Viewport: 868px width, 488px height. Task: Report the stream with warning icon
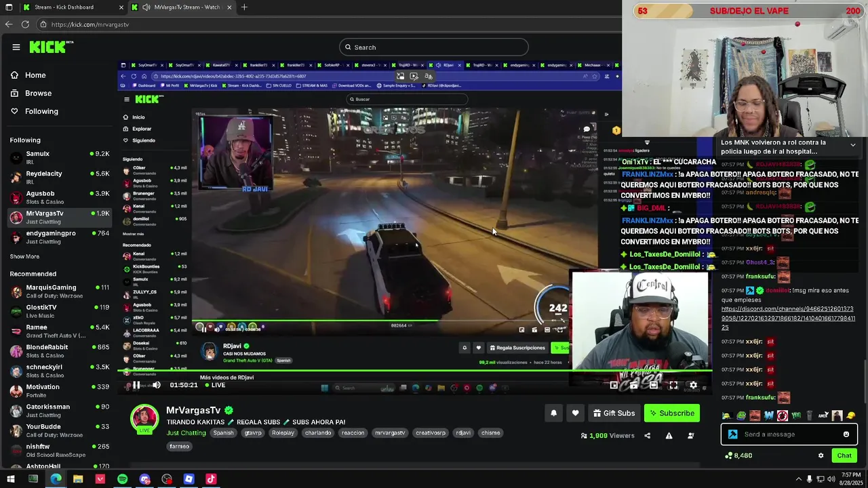point(669,436)
